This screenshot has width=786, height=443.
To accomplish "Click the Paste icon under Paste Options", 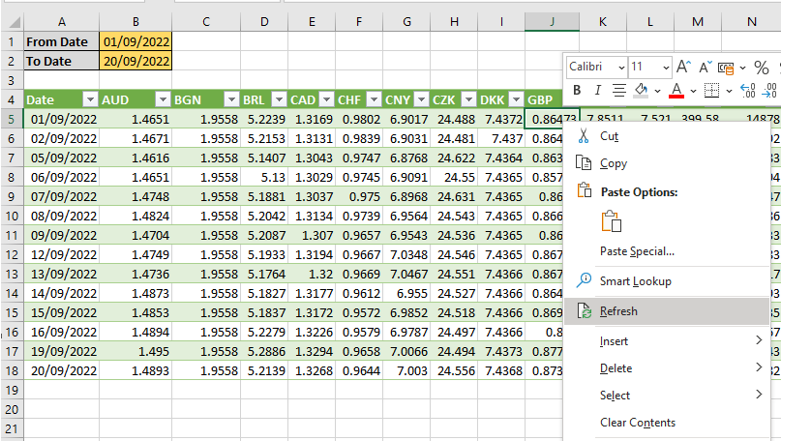I will pyautogui.click(x=612, y=221).
